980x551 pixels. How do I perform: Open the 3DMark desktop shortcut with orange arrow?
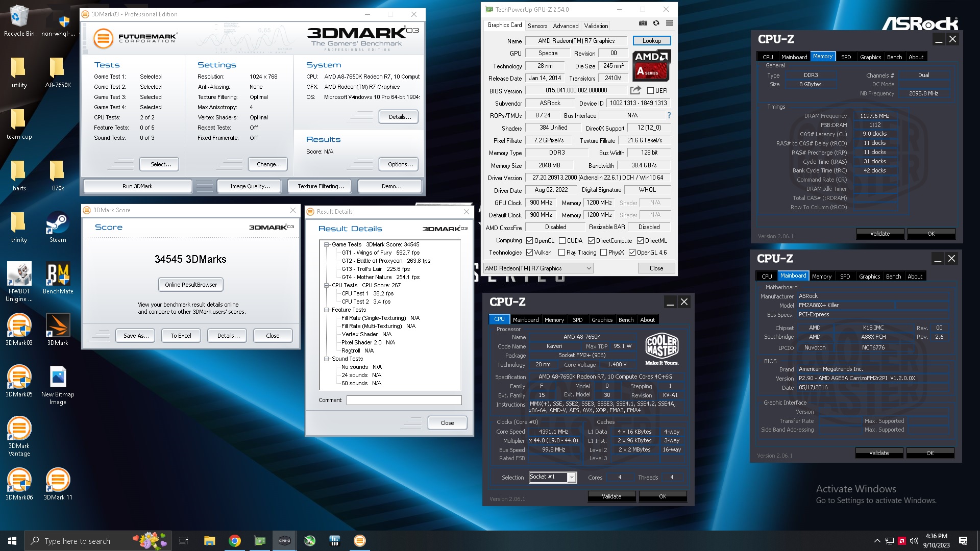pyautogui.click(x=58, y=330)
